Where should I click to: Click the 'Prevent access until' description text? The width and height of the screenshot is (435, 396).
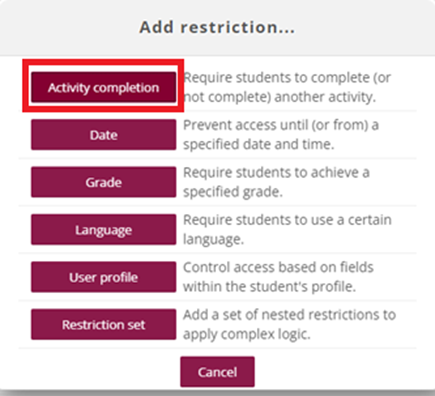[x=281, y=135]
